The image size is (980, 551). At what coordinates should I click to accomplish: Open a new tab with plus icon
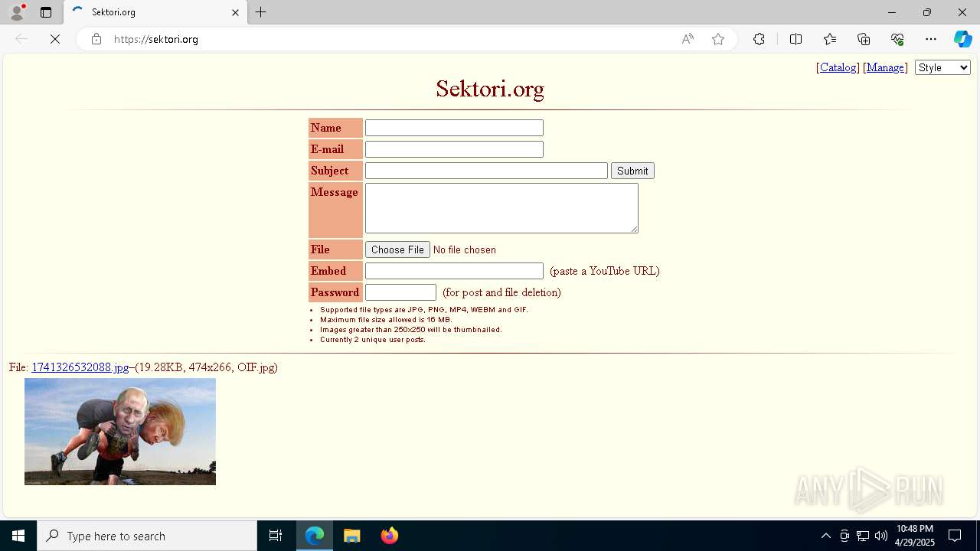pyautogui.click(x=261, y=12)
